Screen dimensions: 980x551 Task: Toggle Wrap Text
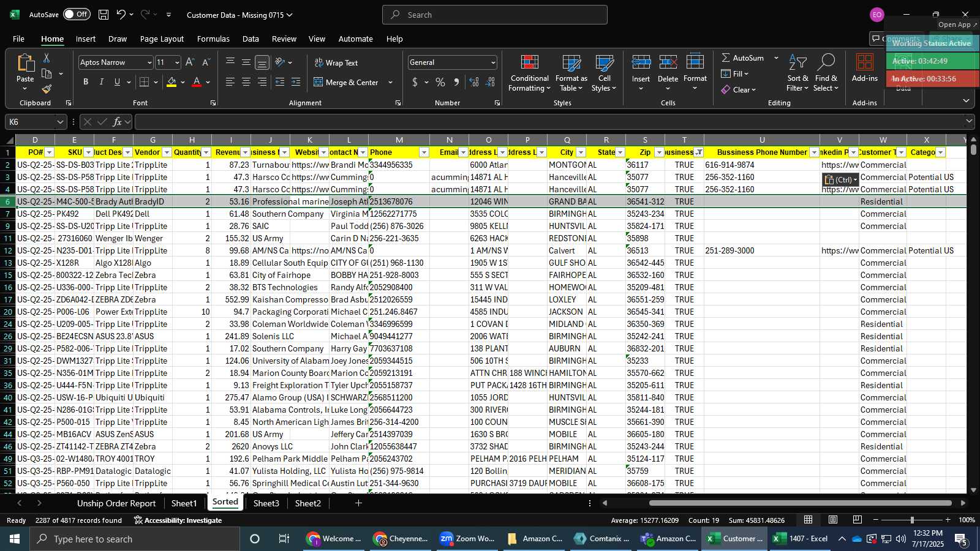pyautogui.click(x=336, y=62)
